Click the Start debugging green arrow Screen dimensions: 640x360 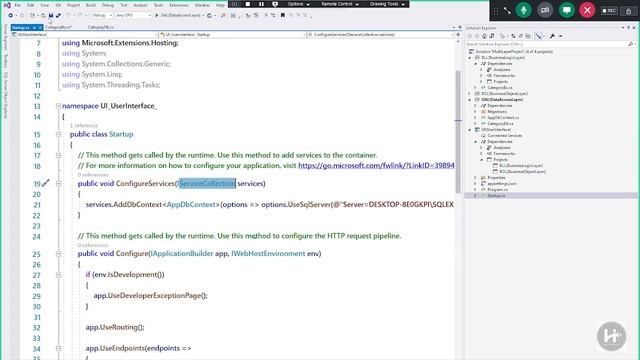click(156, 15)
